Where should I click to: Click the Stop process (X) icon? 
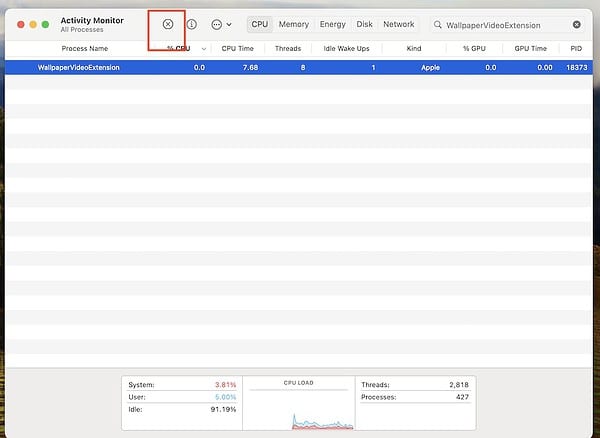pyautogui.click(x=168, y=24)
